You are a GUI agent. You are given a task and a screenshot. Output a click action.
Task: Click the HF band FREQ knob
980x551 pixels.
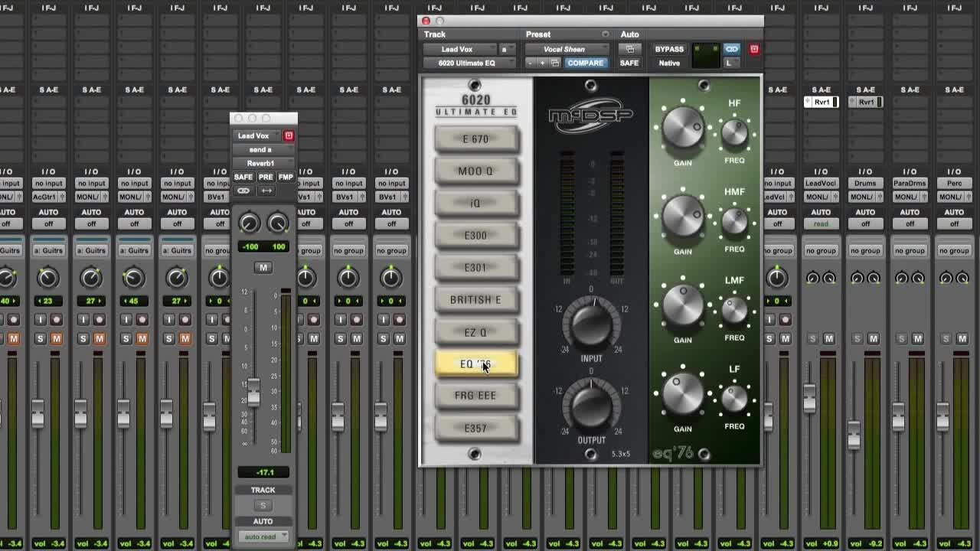coord(734,133)
